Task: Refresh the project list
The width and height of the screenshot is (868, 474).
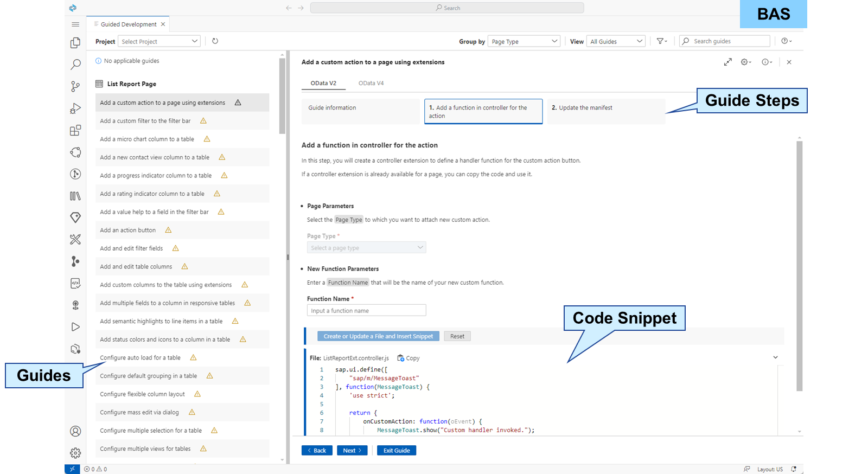Action: pos(215,41)
